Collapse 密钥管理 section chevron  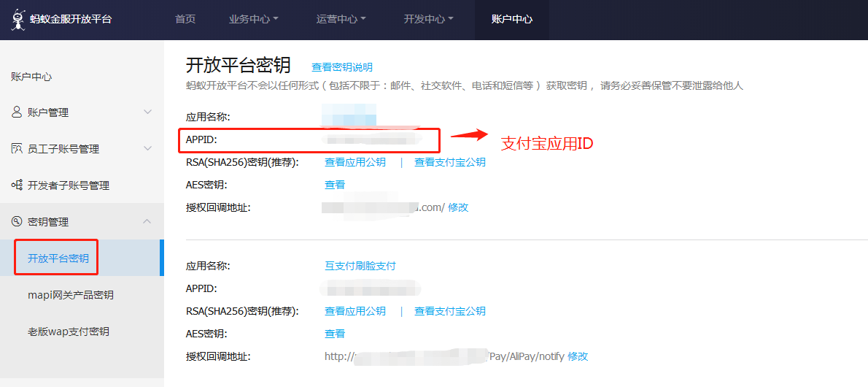click(x=147, y=222)
